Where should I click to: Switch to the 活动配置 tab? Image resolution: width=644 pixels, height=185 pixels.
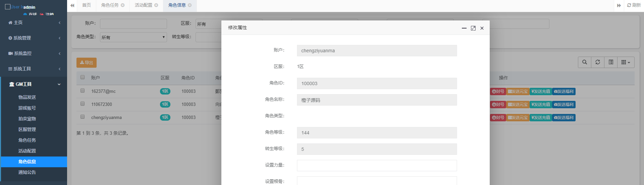pyautogui.click(x=144, y=5)
